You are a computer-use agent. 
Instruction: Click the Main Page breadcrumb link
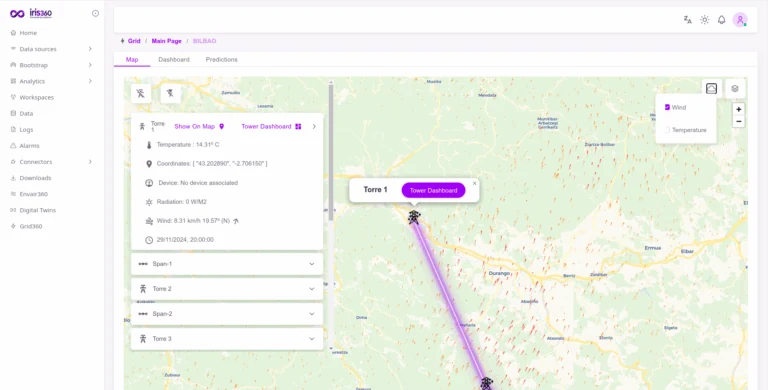(x=167, y=41)
